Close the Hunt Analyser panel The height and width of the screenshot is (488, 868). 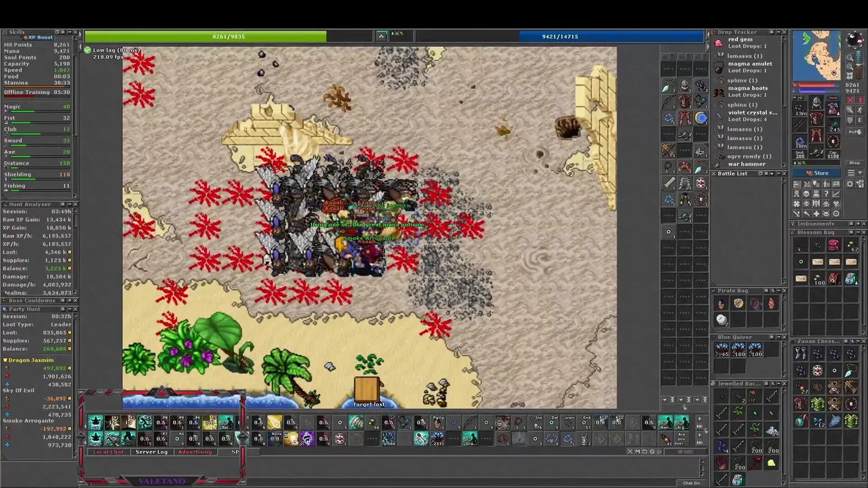coord(75,204)
